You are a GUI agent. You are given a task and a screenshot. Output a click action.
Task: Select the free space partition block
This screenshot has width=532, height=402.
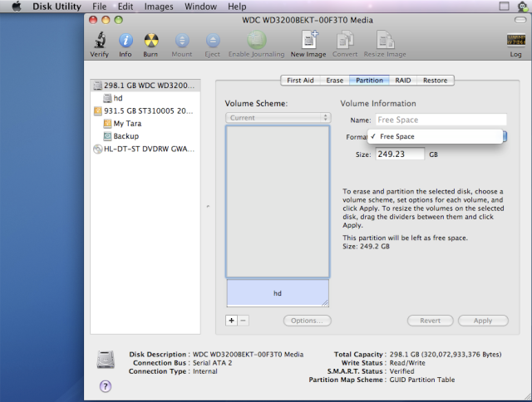278,202
